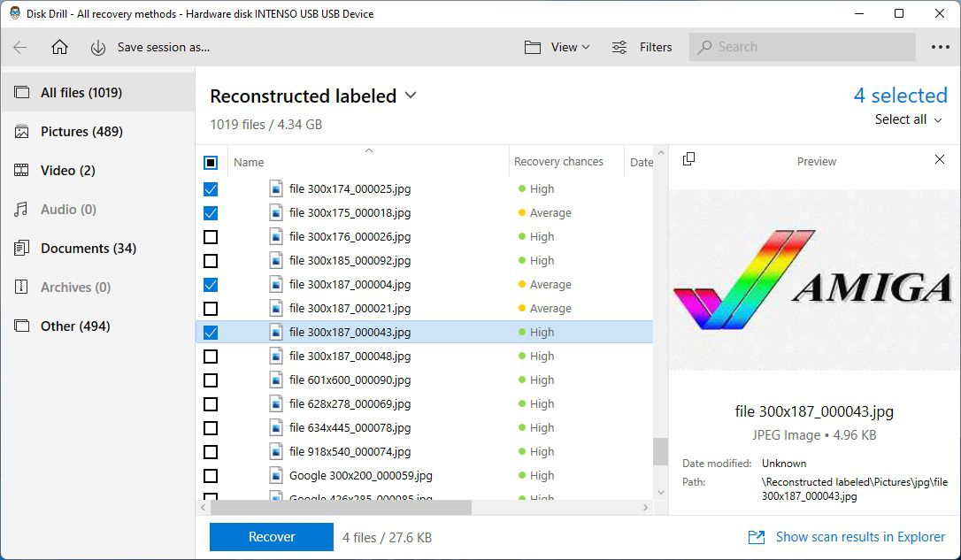Check file 300x187_000048.jpg checkbox
961x560 pixels.
pos(211,357)
